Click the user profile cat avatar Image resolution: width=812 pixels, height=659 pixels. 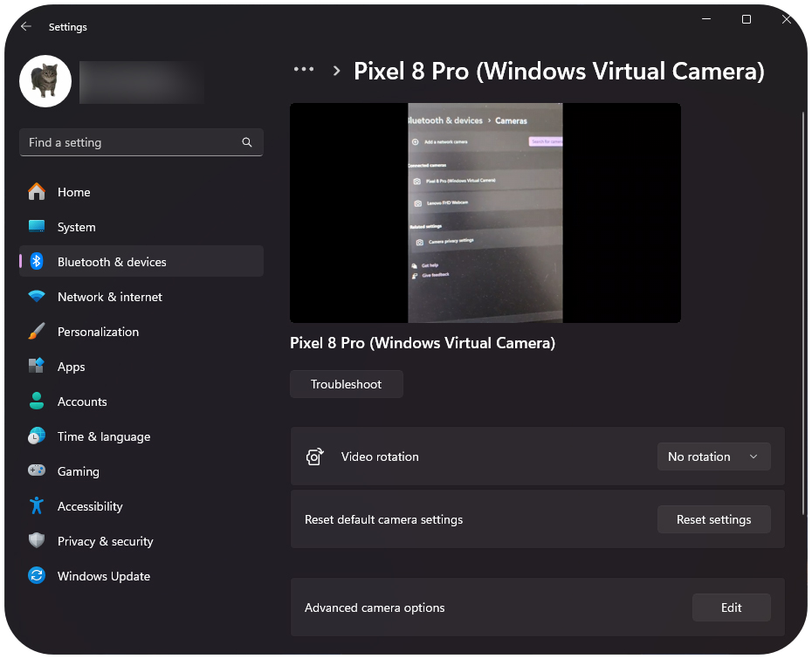[x=45, y=81]
